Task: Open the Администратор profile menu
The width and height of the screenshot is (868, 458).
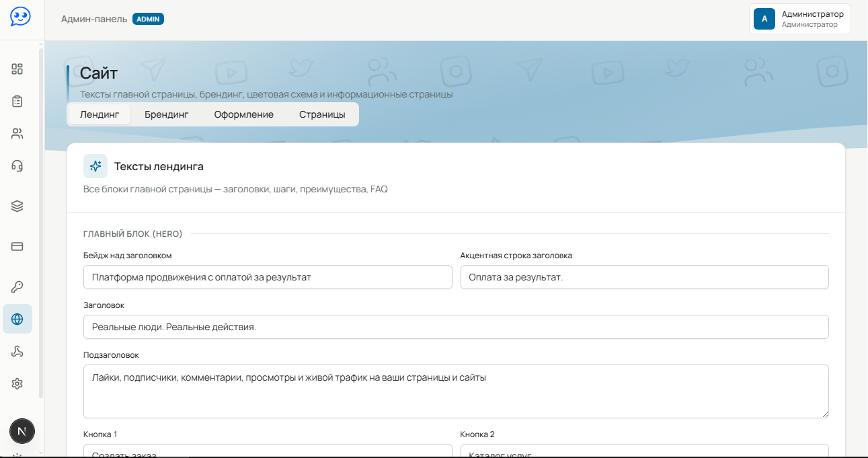Action: click(800, 19)
